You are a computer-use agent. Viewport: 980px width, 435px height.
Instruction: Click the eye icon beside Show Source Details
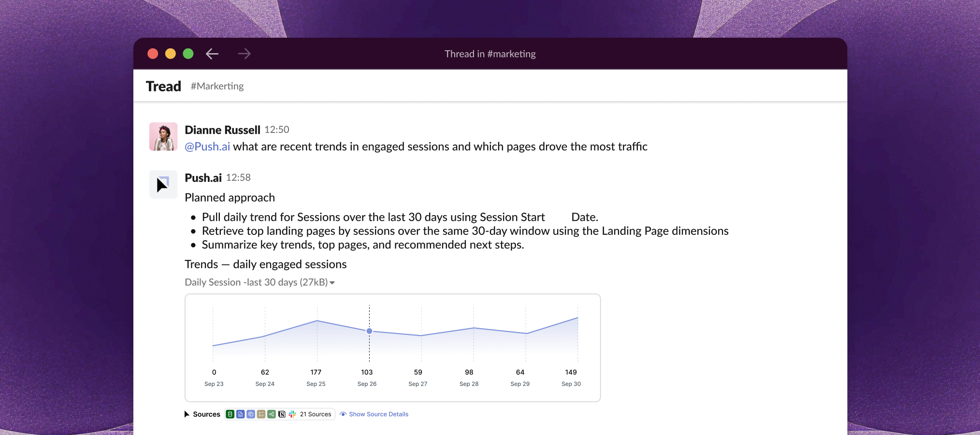343,414
